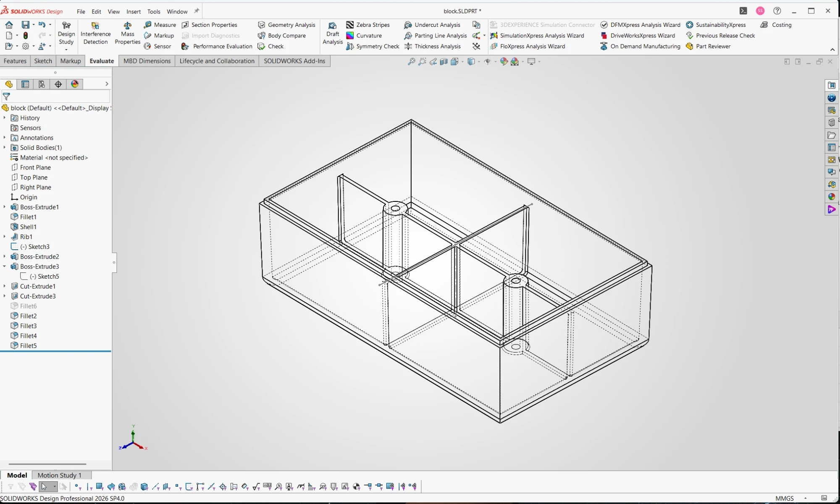Expand the Rib1 feature node
Screen dimensions: 840x504
tap(5, 237)
